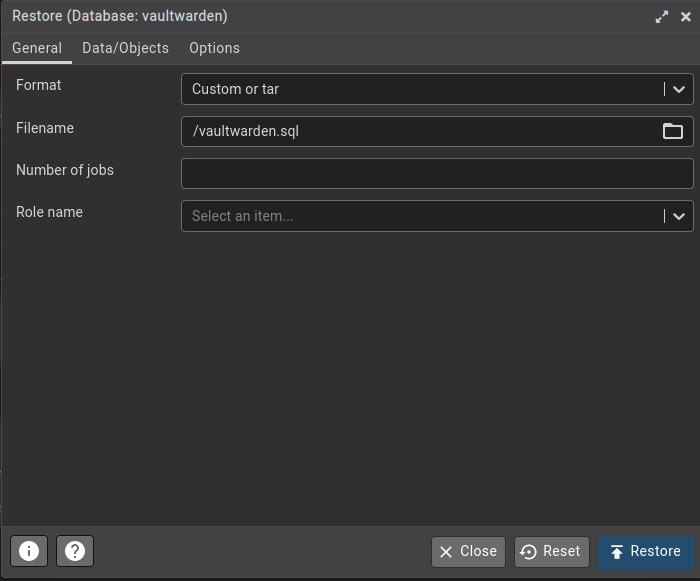The width and height of the screenshot is (700, 581).
Task: Close dialog using title bar X icon
Action: (x=685, y=17)
